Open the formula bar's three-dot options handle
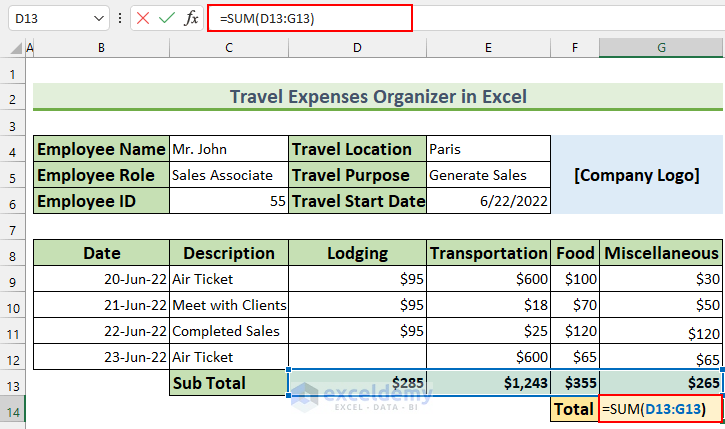Image resolution: width=725 pixels, height=429 pixels. (120, 18)
